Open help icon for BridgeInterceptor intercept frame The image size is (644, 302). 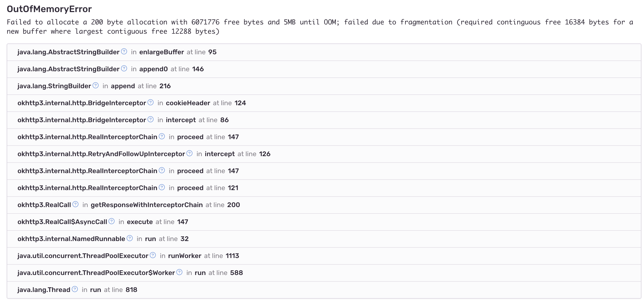pyautogui.click(x=150, y=119)
